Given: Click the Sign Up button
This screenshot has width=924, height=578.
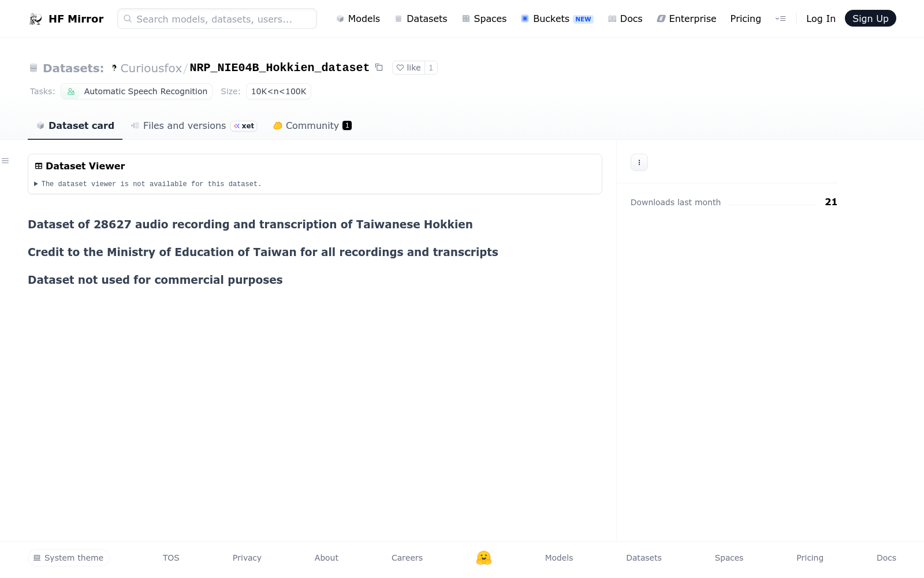Looking at the screenshot, I should click(x=870, y=18).
